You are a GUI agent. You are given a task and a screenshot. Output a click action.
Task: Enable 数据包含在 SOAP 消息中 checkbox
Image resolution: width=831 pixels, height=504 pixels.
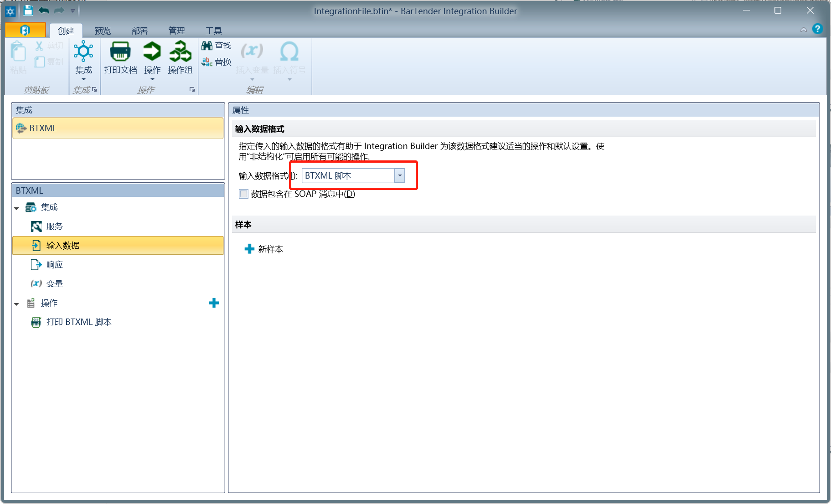pyautogui.click(x=244, y=194)
